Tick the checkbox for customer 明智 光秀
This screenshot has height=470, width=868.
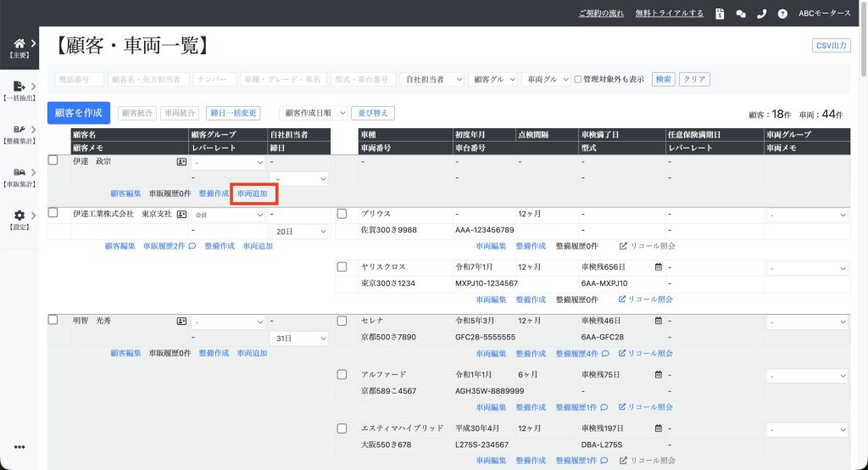coord(53,321)
